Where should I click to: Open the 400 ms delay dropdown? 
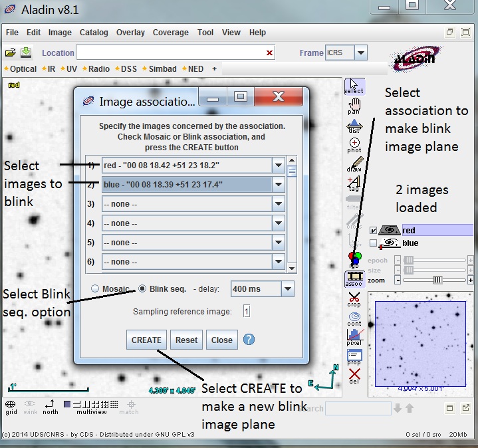point(288,288)
